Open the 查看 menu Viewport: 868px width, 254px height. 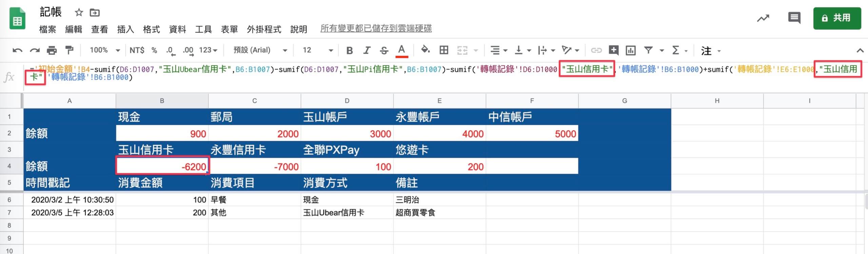click(x=100, y=30)
